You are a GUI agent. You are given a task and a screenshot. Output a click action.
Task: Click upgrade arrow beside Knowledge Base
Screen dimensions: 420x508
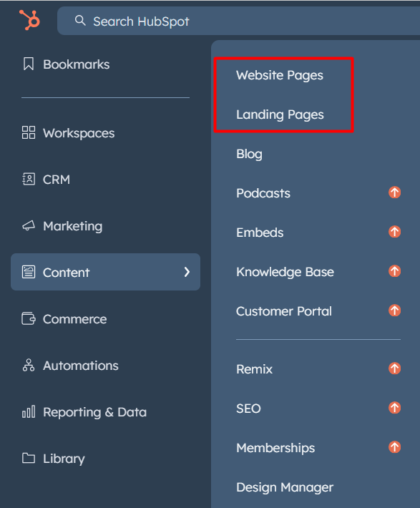pos(394,271)
